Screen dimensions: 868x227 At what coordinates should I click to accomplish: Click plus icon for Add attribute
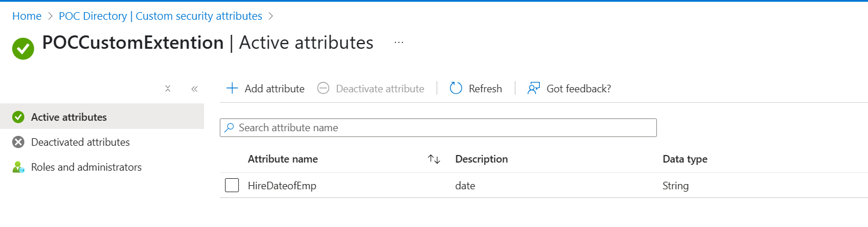coord(232,88)
